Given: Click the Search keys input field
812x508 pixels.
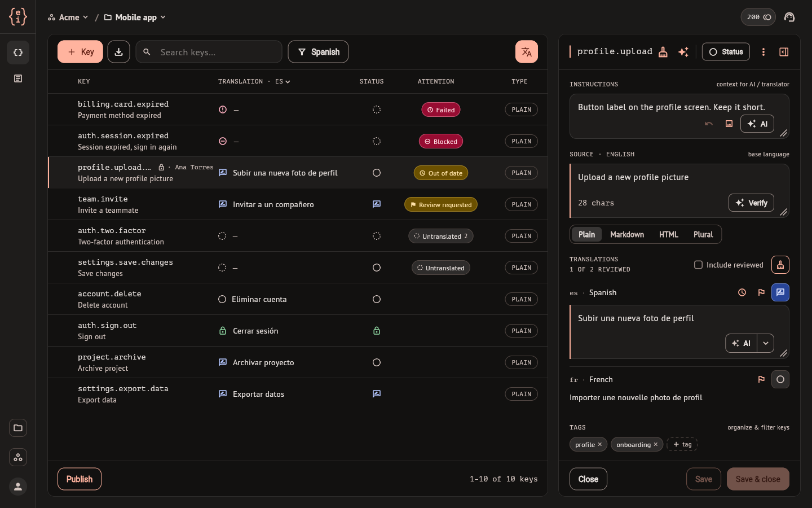Looking at the screenshot, I should (209, 52).
